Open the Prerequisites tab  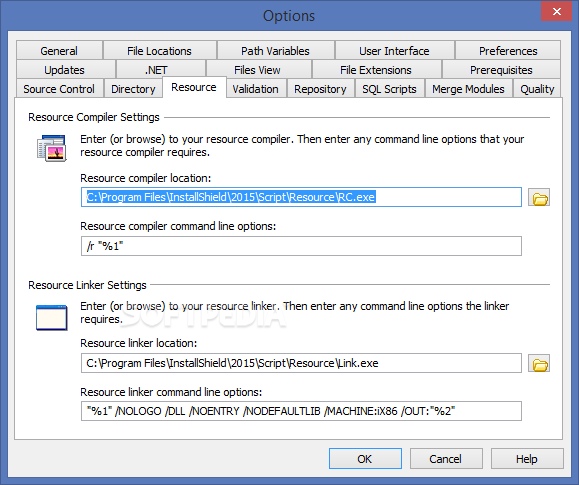click(501, 70)
